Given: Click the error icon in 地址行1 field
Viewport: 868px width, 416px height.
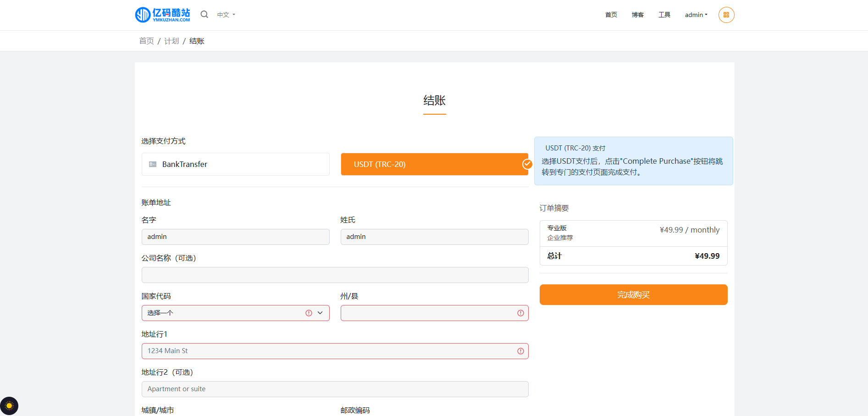Looking at the screenshot, I should (x=520, y=351).
